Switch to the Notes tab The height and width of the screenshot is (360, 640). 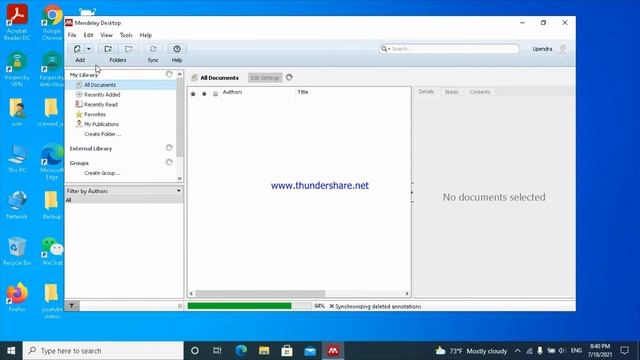(451, 92)
